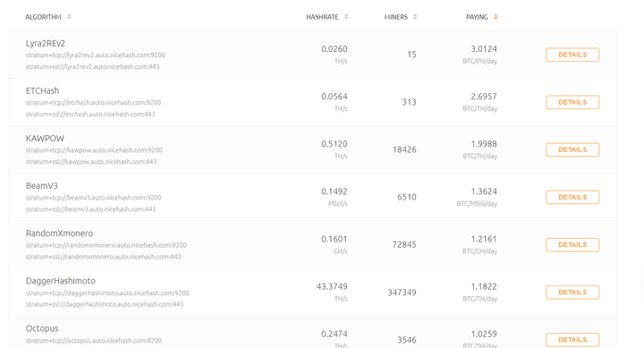Image resolution: width=644 pixels, height=348 pixels.
Task: Click the HASHRATE column header label
Action: click(322, 17)
